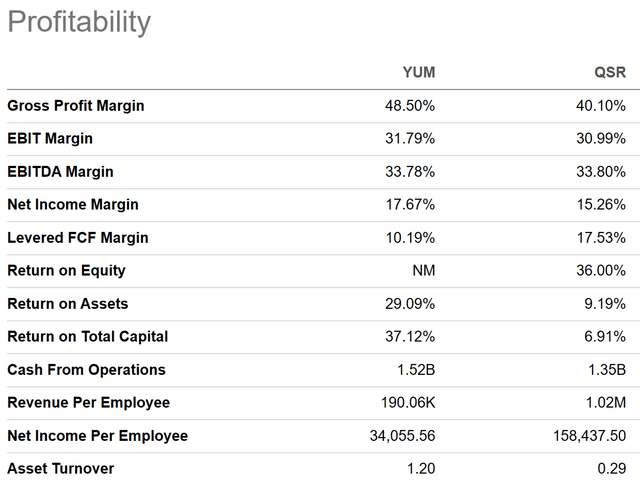Select the Cash From Operations label
This screenshot has height=490, width=640.
pos(86,369)
